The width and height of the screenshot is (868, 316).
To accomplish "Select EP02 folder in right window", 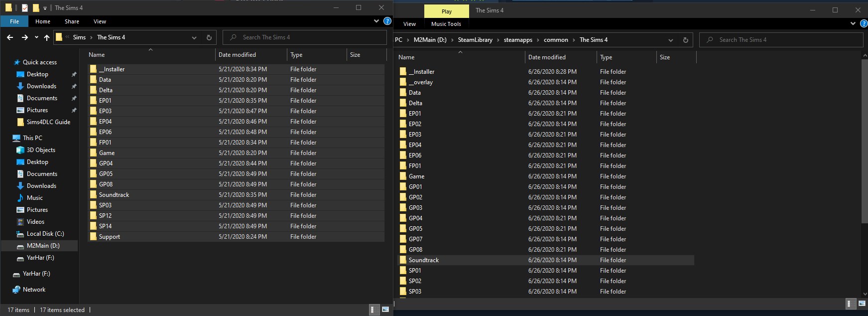I will pos(546,124).
